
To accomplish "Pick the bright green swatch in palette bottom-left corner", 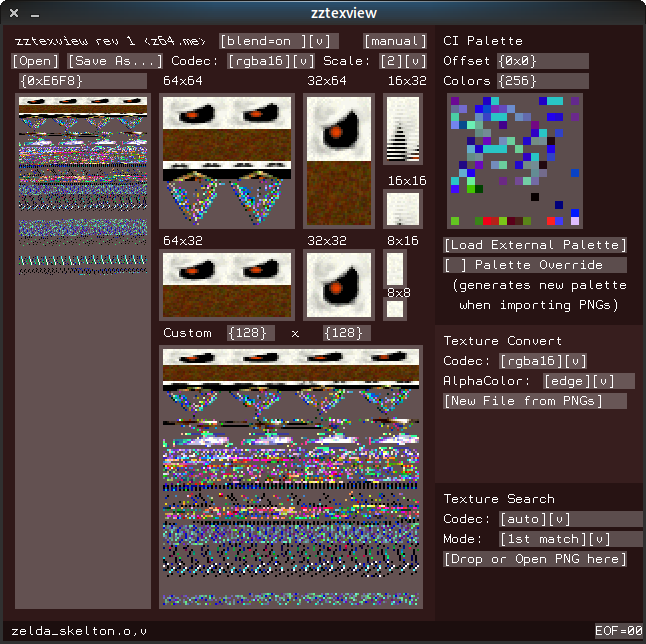I will [x=455, y=221].
